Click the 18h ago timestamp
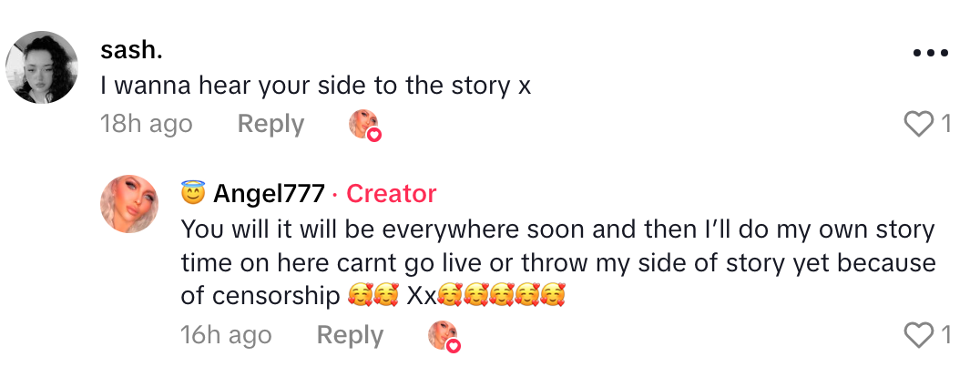 146,124
